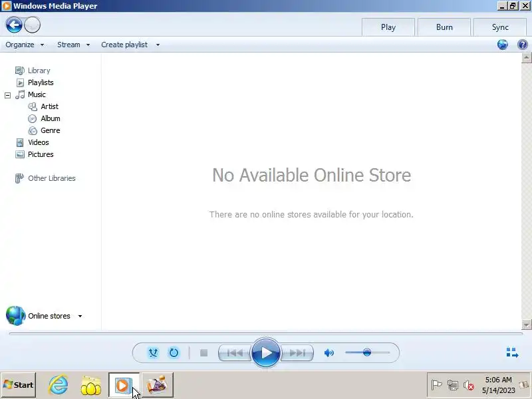Click the globe media guide icon in toolbar
532x399 pixels.
tap(503, 45)
